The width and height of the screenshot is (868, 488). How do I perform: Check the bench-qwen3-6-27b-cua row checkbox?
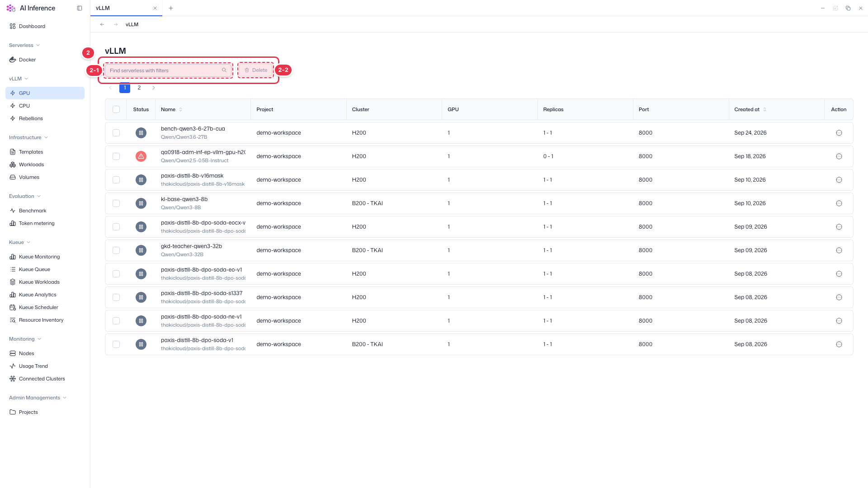point(116,133)
